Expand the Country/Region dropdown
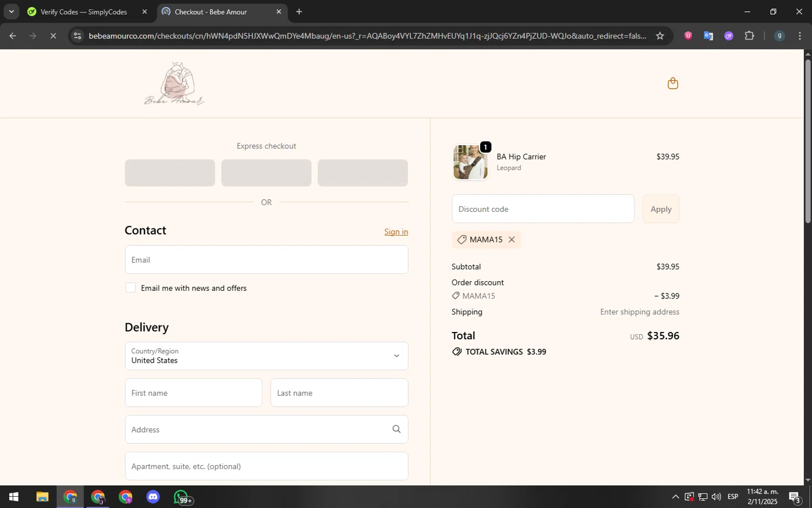This screenshot has height=508, width=812. (x=266, y=356)
